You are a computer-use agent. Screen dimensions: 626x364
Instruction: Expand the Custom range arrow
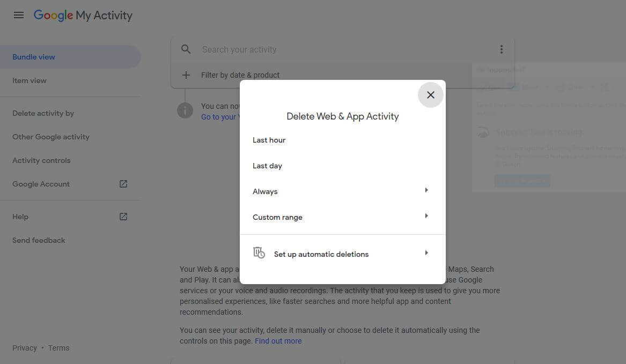(426, 216)
